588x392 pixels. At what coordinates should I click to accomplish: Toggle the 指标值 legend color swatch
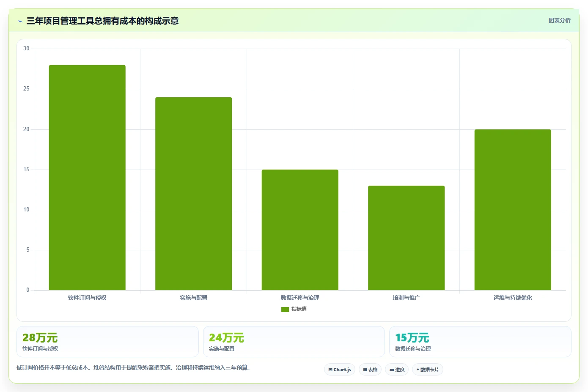coord(285,310)
